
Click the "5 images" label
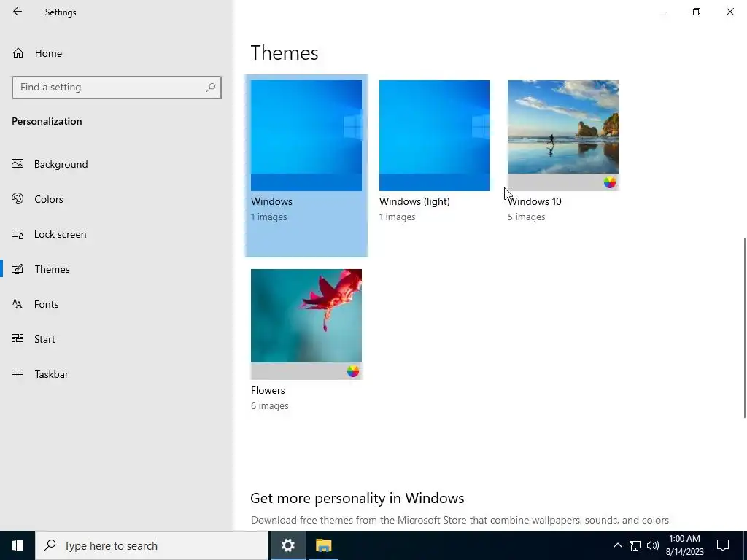point(527,217)
